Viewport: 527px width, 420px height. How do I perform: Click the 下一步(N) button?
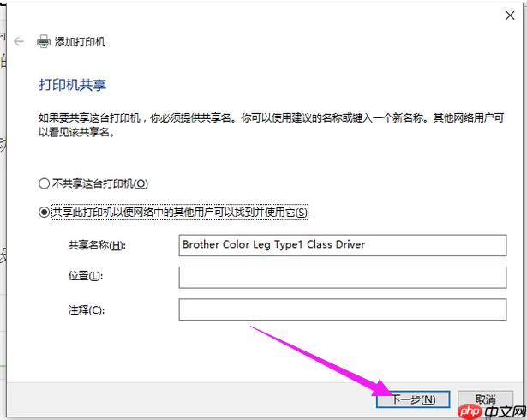(413, 399)
